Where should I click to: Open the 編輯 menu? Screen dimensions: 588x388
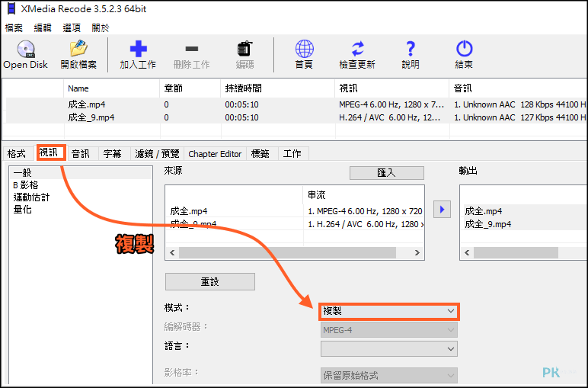43,27
